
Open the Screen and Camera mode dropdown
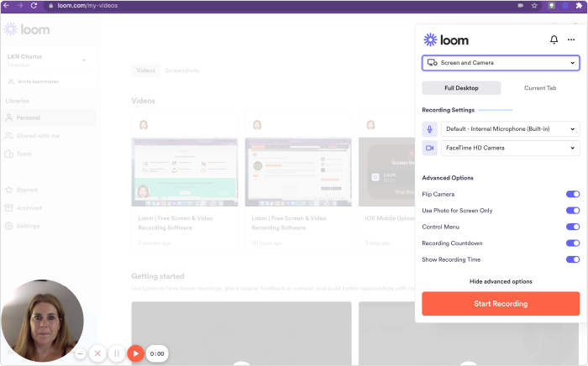[x=501, y=63]
